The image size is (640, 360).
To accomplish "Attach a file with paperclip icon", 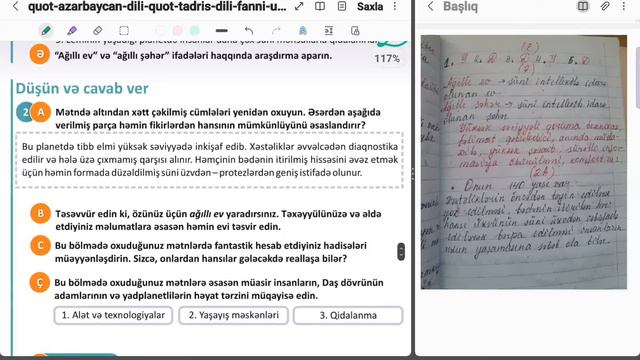I will point(605,6).
